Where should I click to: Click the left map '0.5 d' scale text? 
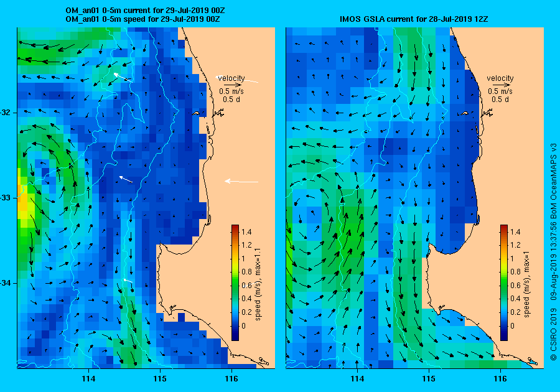pyautogui.click(x=231, y=100)
